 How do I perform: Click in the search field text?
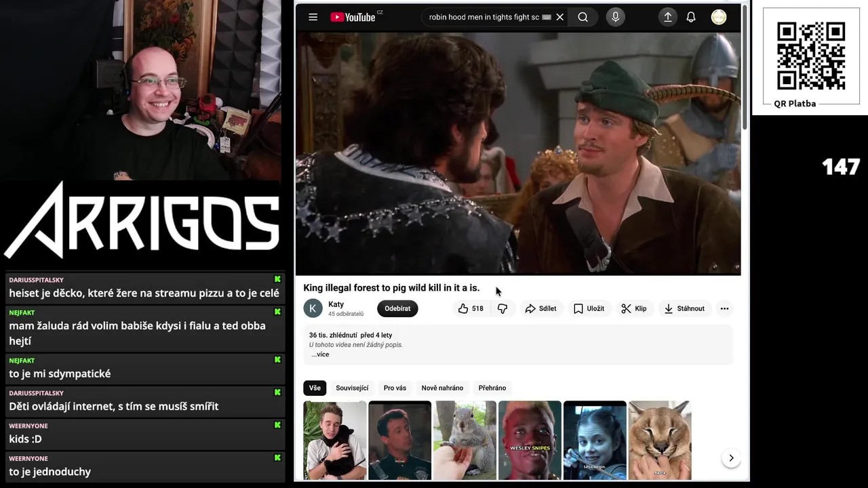pyautogui.click(x=484, y=17)
